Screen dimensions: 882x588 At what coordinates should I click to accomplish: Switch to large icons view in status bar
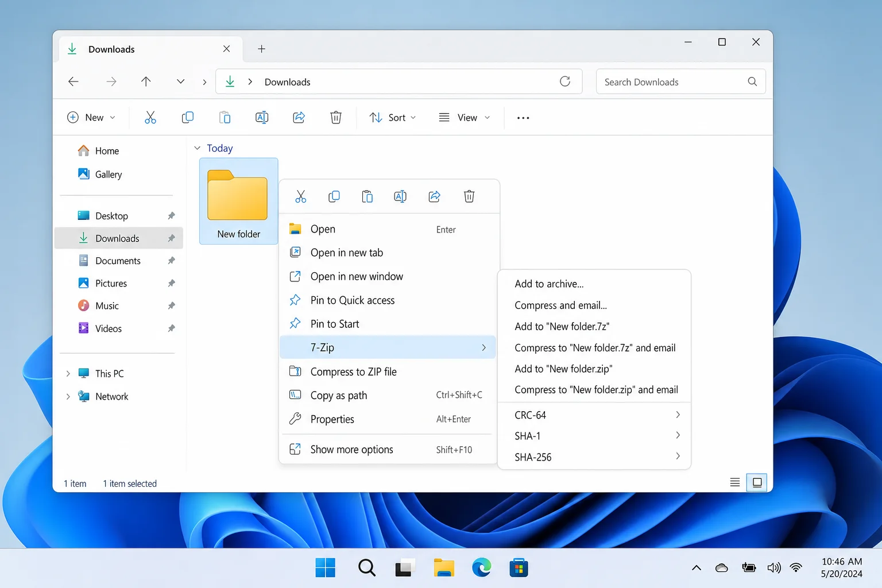[x=757, y=483]
